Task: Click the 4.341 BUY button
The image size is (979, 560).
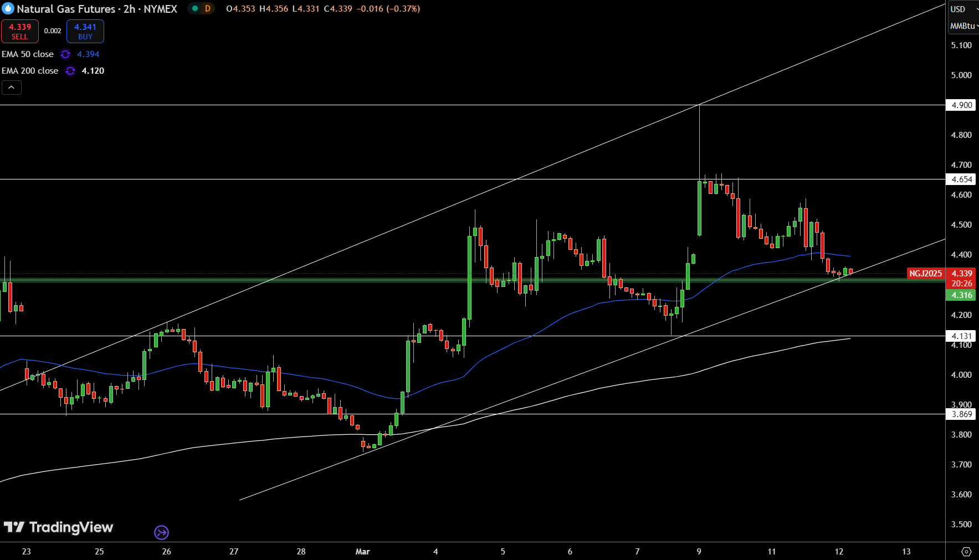Action: coord(85,32)
